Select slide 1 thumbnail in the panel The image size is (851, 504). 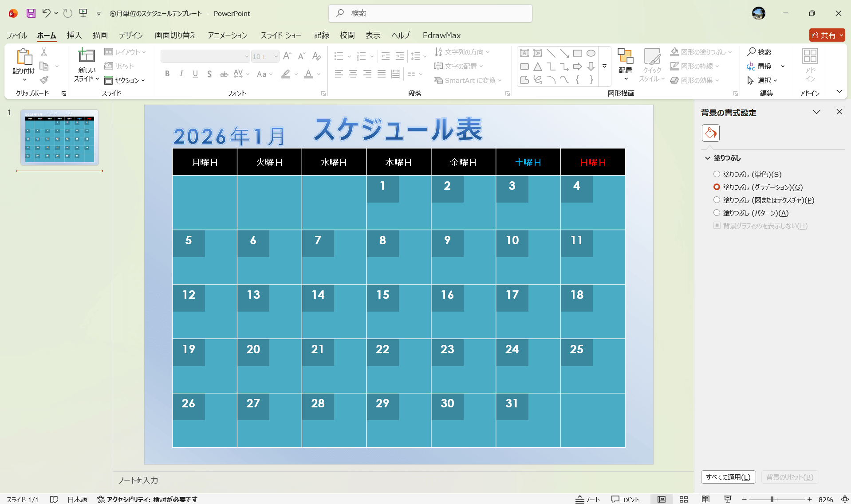tap(59, 138)
